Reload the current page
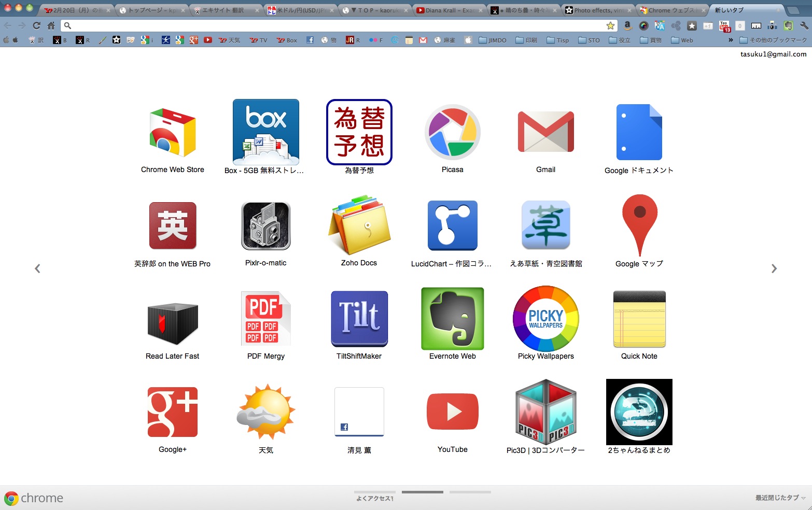Screen dimensions: 812x510 pos(36,25)
